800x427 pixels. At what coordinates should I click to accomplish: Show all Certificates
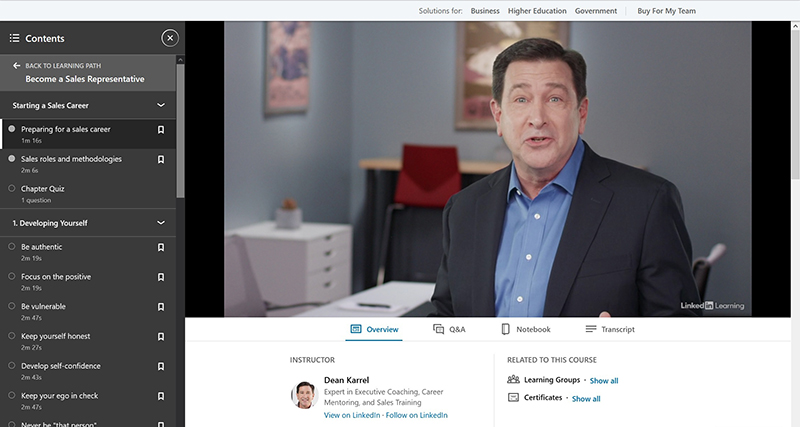(x=586, y=399)
